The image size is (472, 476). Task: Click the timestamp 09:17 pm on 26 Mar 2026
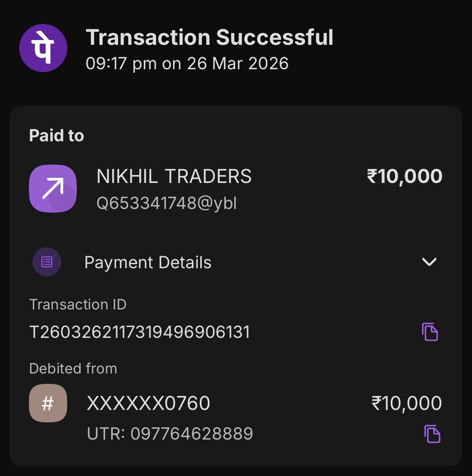tap(187, 64)
